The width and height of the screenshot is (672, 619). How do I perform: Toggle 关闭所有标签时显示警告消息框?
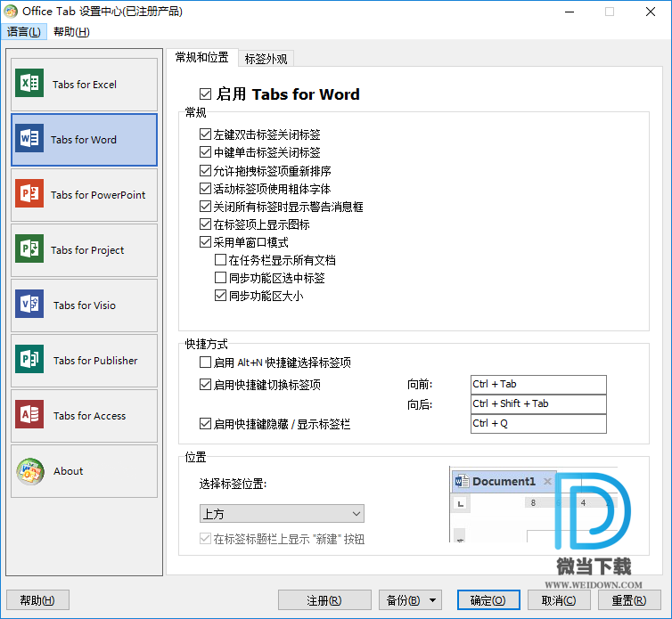[x=205, y=207]
